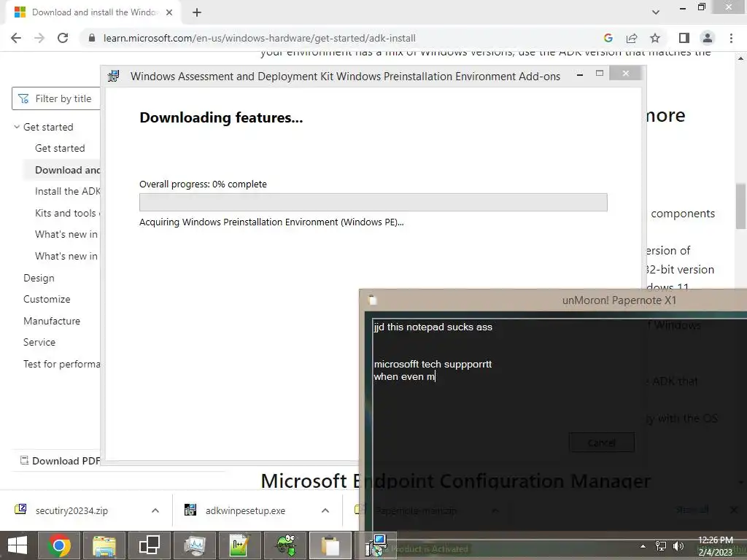The height and width of the screenshot is (560, 747).
Task: Click the forward navigation arrow
Action: [x=39, y=38]
